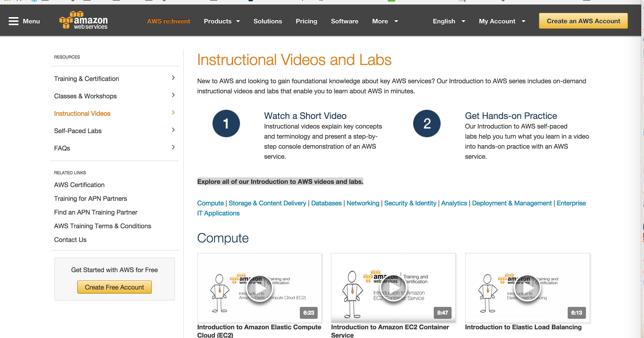Jump to Security & Identity link
The image size is (644, 338).
pos(410,203)
